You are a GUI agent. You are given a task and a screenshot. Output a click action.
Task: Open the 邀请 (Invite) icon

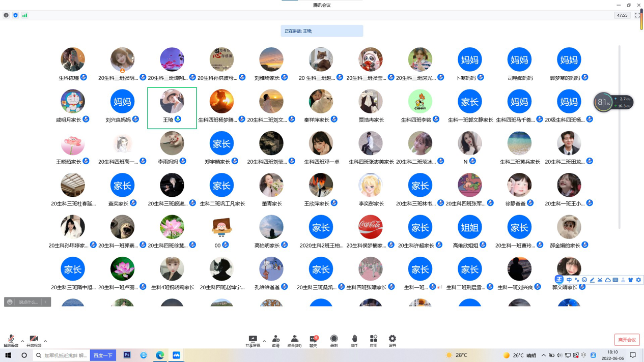tap(275, 340)
